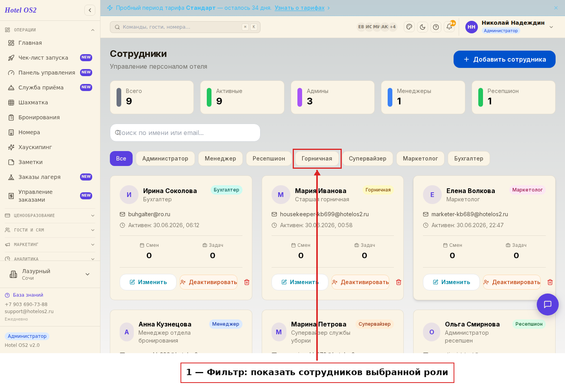565x392 pixels.
Task: Click Ольга Смирнова name
Action: [x=472, y=324]
